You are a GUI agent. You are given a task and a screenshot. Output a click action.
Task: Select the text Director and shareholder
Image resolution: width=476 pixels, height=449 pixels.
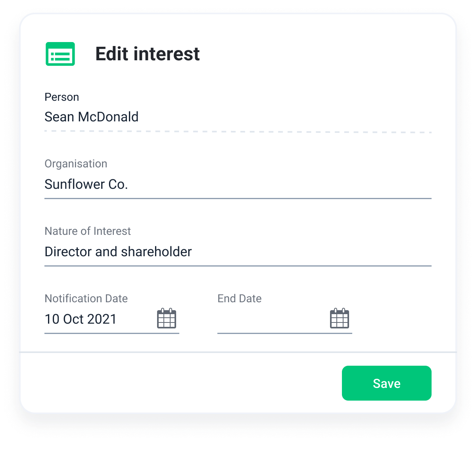[x=118, y=251]
